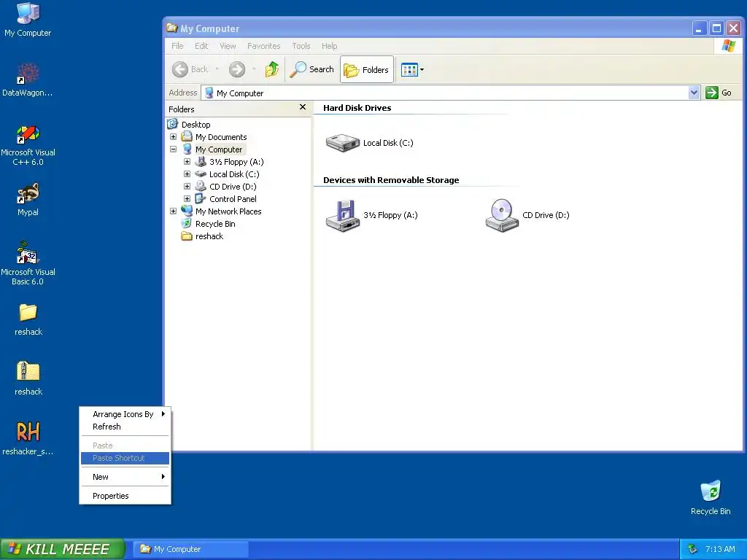The image size is (747, 560).
Task: Select the reshack folder on desktop
Action: tap(28, 320)
